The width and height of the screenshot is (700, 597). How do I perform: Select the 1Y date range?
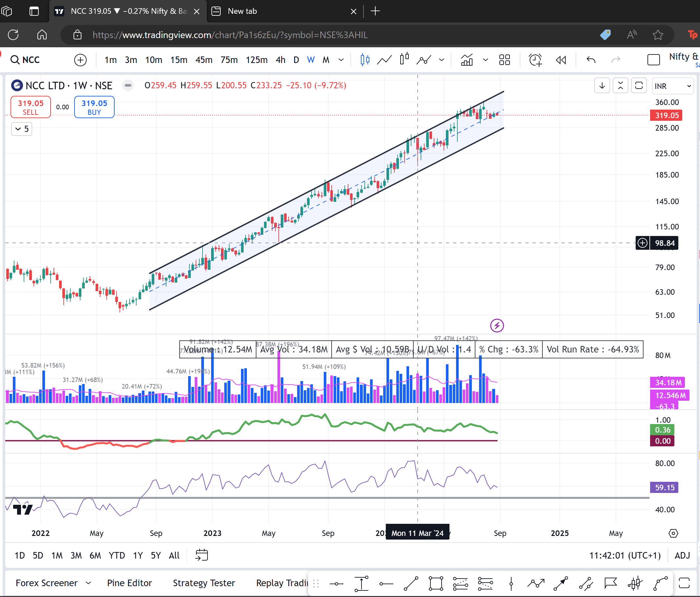[138, 555]
